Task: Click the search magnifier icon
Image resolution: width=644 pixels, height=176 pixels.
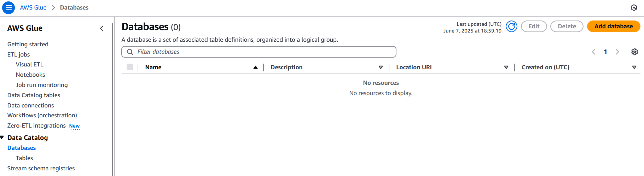Action: click(130, 52)
